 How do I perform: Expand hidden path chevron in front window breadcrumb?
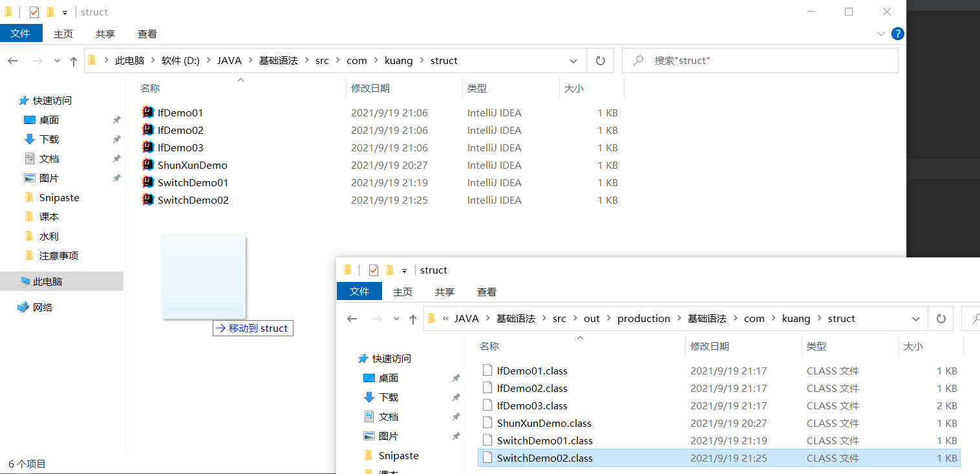coord(445,319)
